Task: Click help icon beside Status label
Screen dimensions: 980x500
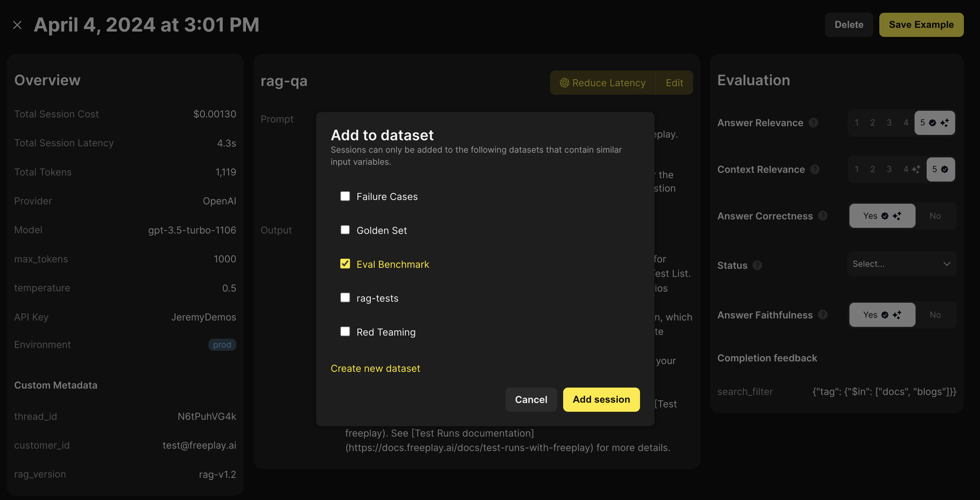Action: click(757, 265)
